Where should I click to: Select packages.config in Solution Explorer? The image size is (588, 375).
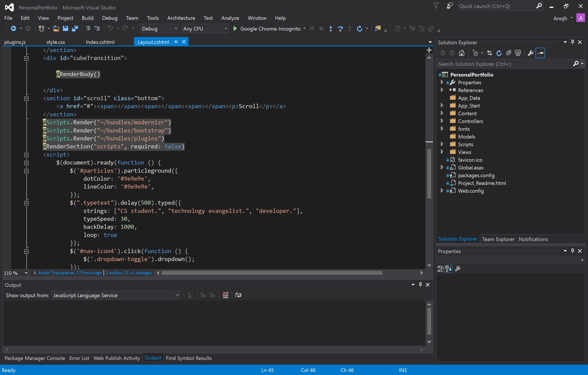click(476, 175)
